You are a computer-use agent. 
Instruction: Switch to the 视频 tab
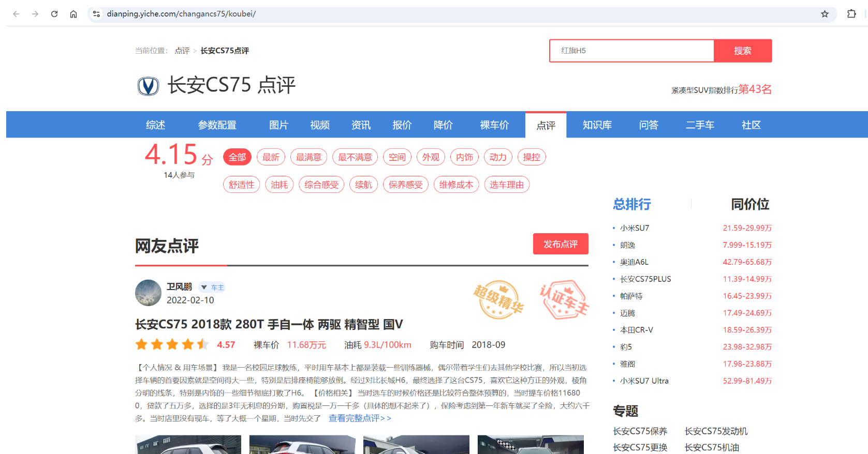pyautogui.click(x=320, y=125)
